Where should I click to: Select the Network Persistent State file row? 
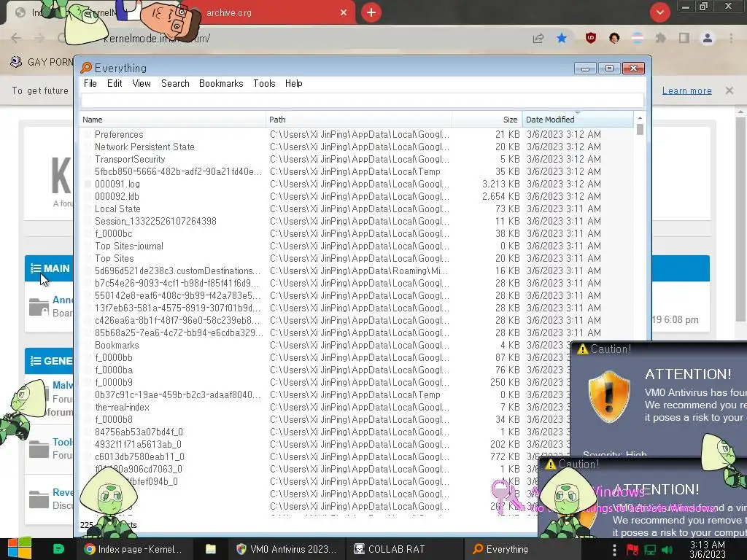356,147
